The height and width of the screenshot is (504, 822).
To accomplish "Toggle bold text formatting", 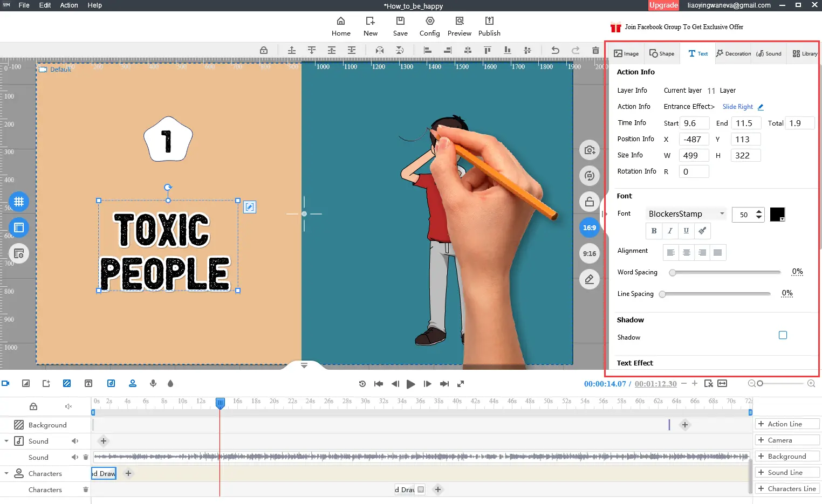I will (x=654, y=231).
